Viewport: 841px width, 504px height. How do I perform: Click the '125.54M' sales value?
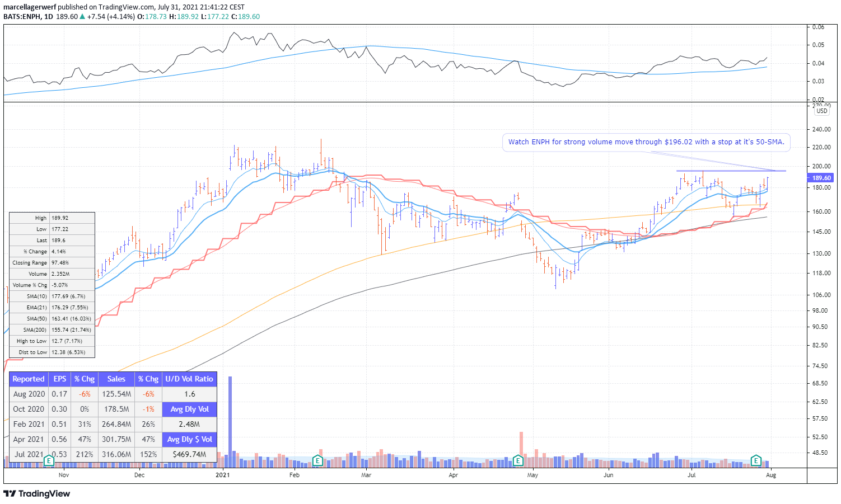click(x=116, y=394)
